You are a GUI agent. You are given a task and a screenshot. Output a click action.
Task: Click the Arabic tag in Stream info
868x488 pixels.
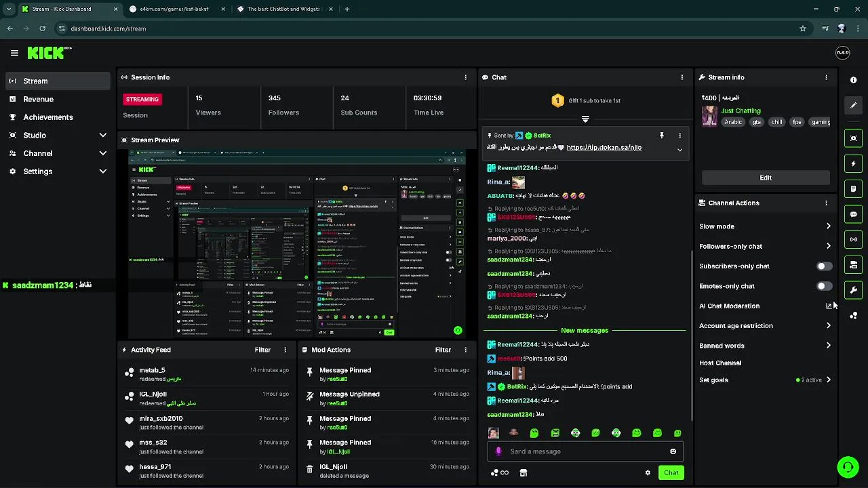[733, 122]
